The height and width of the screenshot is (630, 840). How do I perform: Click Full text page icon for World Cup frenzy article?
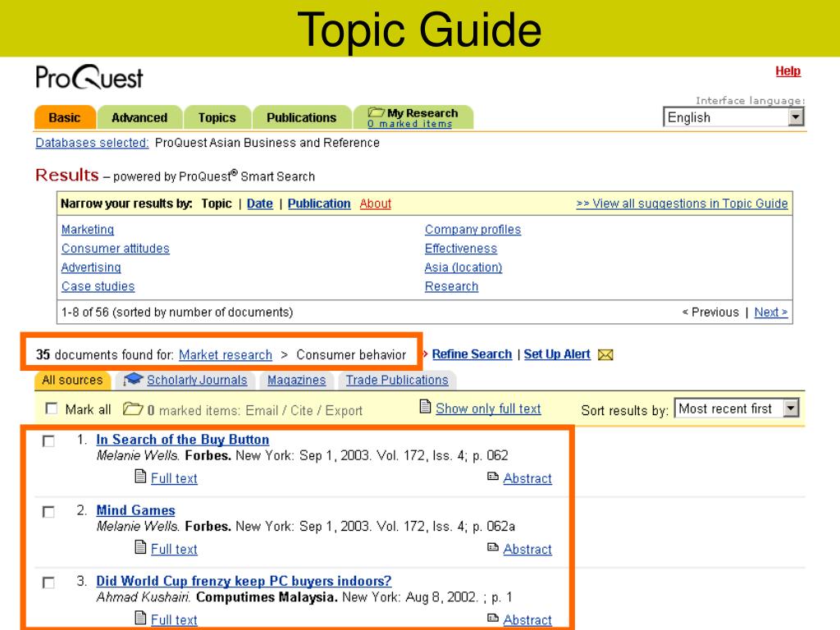click(140, 618)
